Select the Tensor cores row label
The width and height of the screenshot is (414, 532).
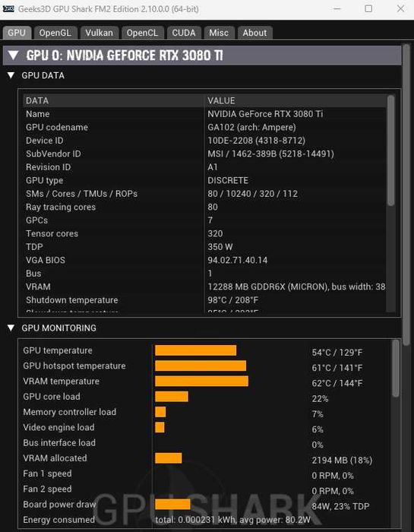[52, 233]
